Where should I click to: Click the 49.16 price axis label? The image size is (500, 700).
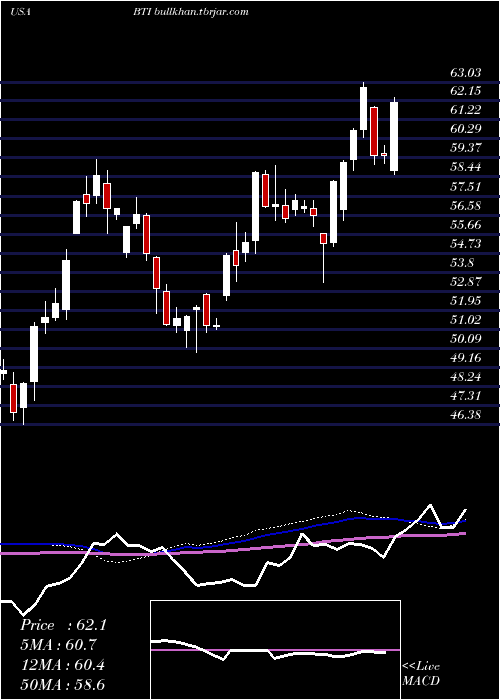click(x=465, y=358)
